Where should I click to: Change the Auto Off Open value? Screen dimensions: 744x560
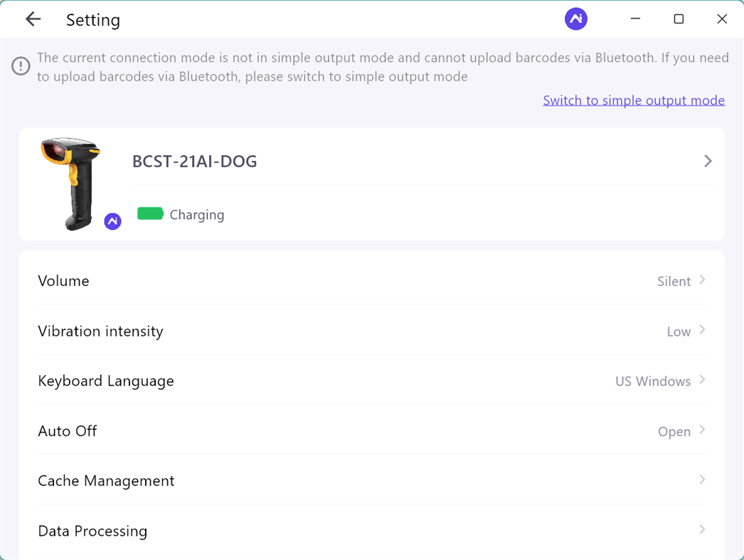[674, 431]
